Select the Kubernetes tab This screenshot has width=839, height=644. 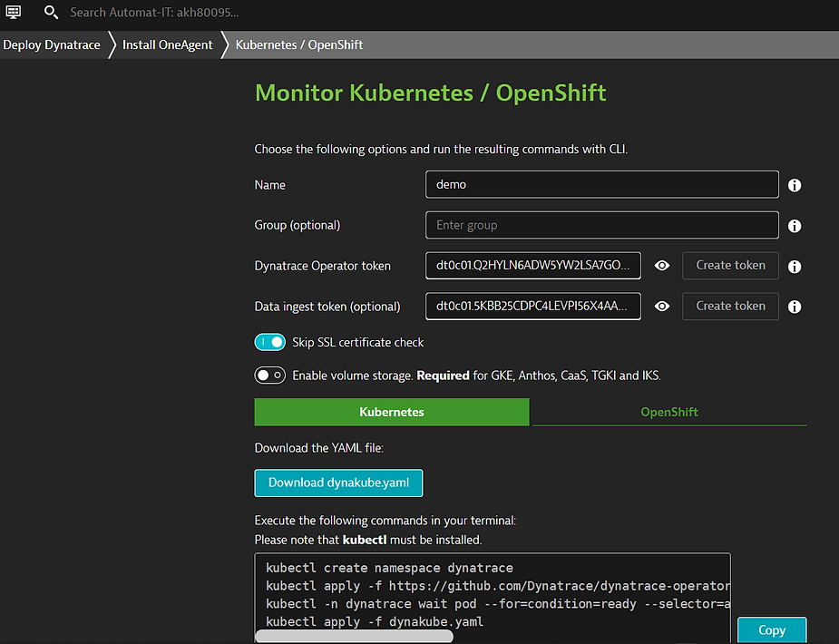click(392, 412)
